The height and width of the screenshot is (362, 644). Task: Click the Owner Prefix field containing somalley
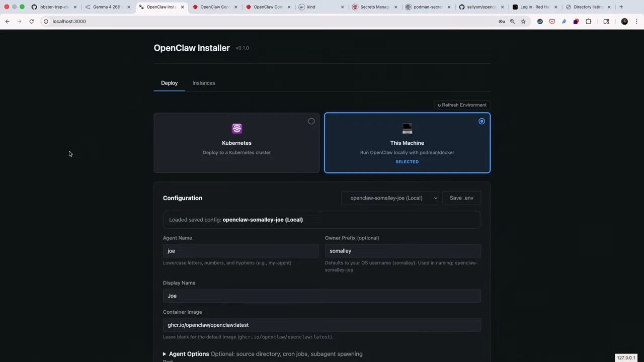(x=403, y=251)
